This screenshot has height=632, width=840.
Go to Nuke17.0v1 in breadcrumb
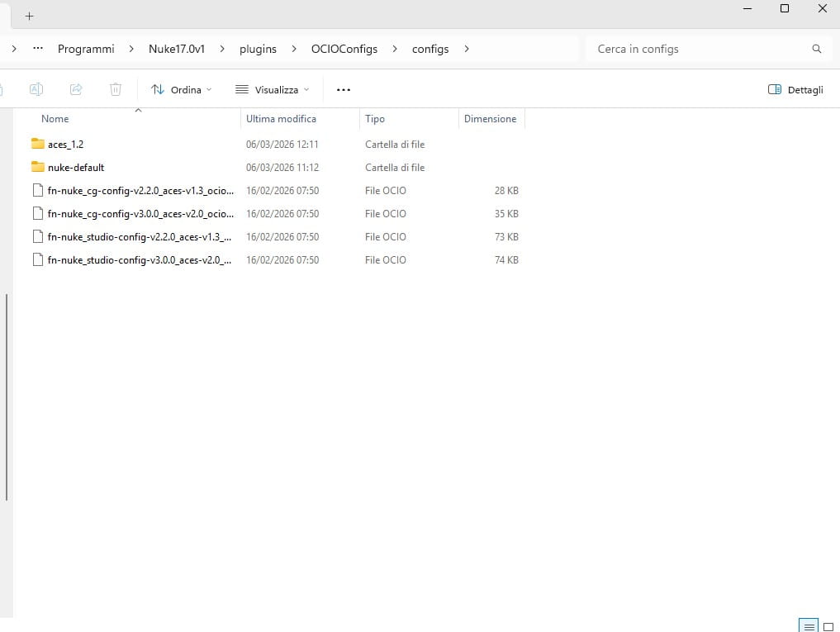click(177, 49)
